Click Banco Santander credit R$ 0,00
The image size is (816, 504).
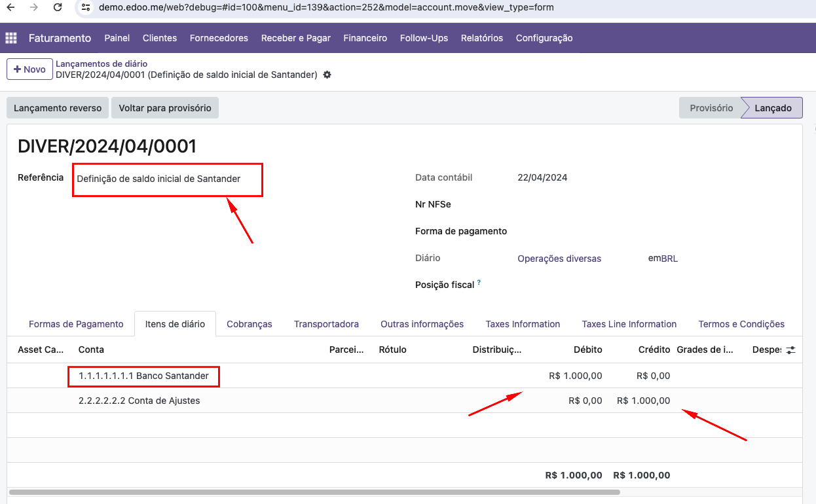653,376
